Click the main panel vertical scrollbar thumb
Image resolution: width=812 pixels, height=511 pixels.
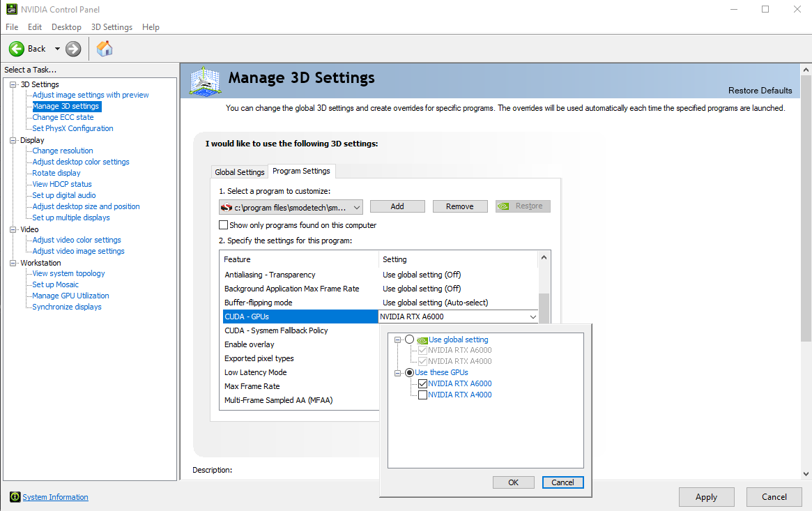click(x=805, y=208)
